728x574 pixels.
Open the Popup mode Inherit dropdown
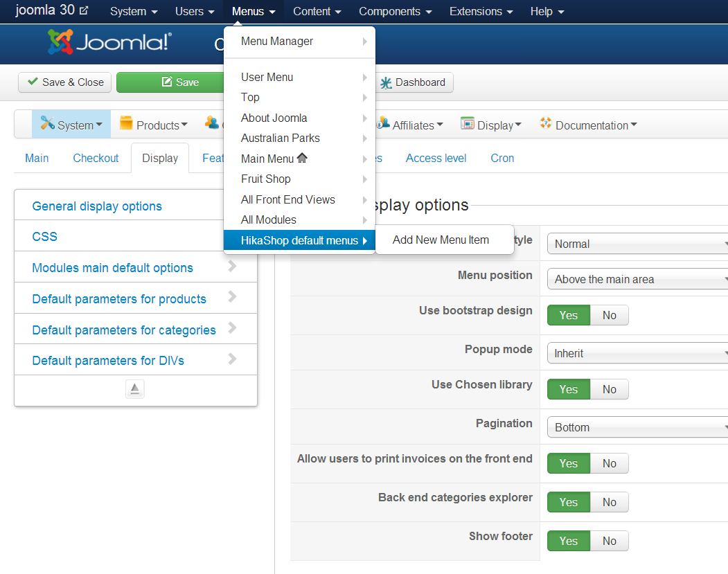click(637, 353)
